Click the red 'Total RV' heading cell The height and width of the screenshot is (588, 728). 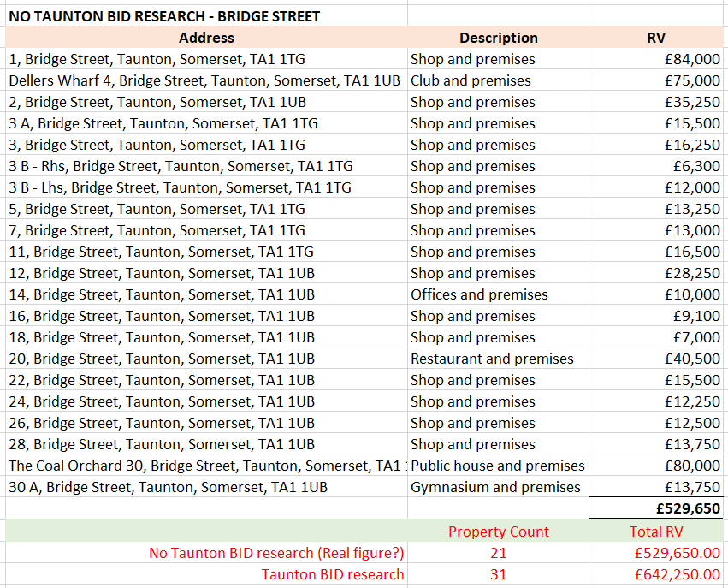click(656, 531)
